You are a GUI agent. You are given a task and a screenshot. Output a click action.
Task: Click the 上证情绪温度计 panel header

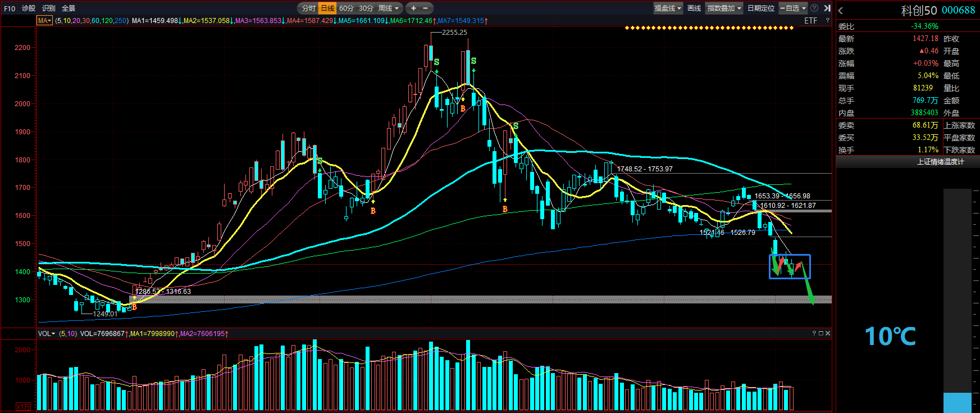941,162
